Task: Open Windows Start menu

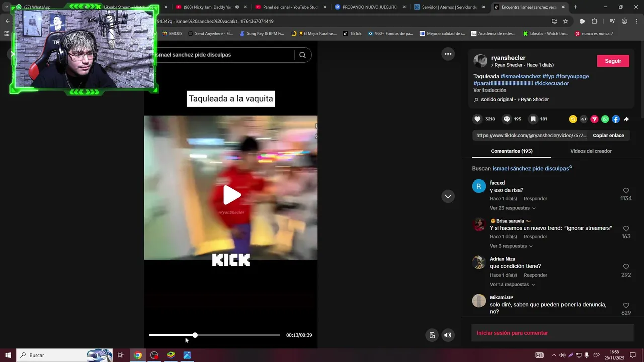Action: pyautogui.click(x=8, y=355)
